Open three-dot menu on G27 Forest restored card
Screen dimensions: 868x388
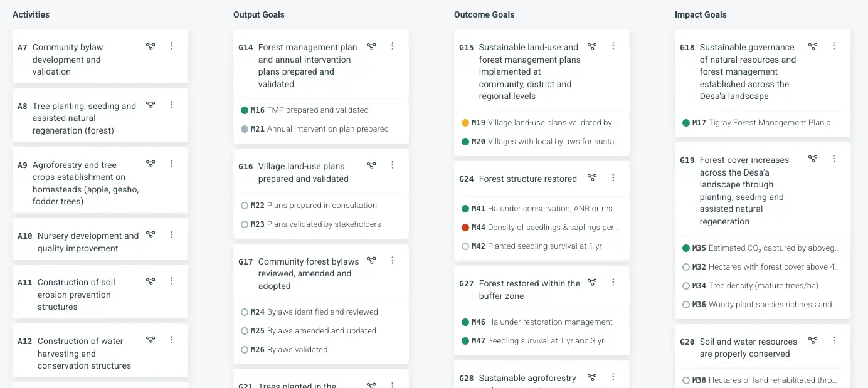pyautogui.click(x=613, y=282)
